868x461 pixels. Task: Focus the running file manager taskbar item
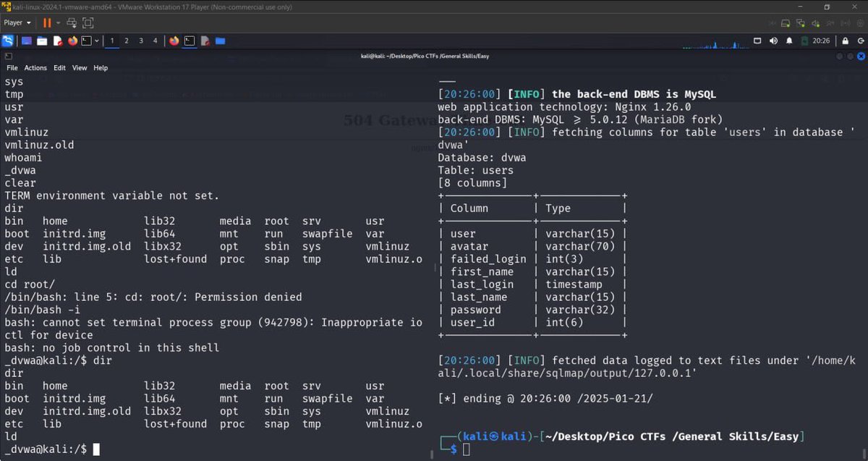pyautogui.click(x=220, y=41)
